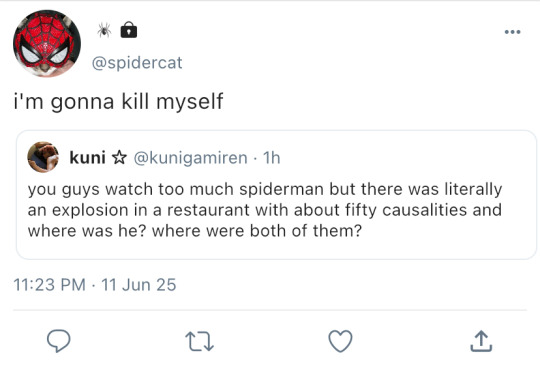Retweet this post using the retweet icon
Screen dimensions: 540x372
[199, 341]
